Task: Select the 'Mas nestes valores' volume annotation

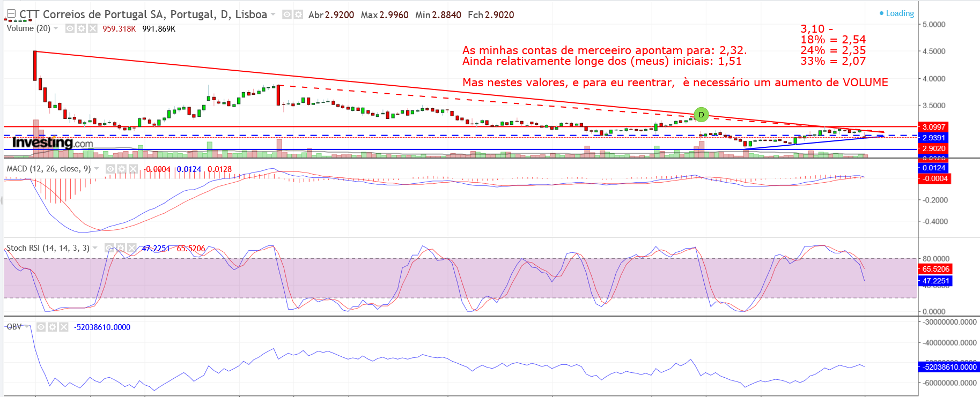Action: tap(675, 83)
